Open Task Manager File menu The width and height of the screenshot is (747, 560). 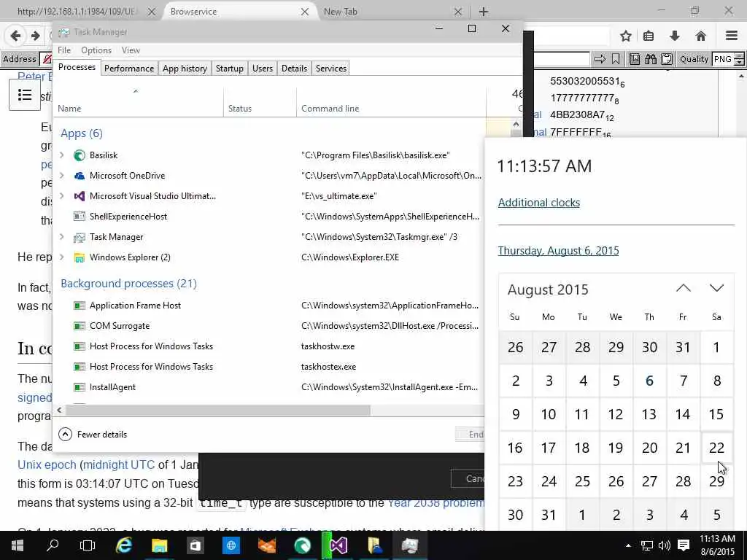pos(64,50)
